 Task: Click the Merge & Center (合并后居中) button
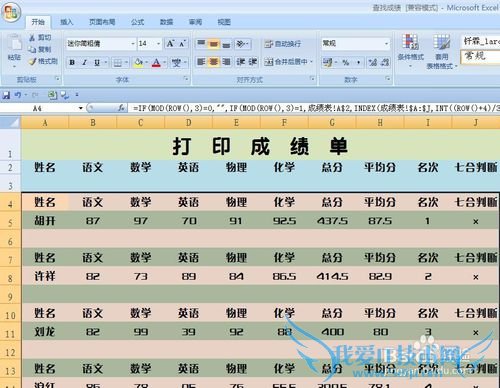click(286, 62)
